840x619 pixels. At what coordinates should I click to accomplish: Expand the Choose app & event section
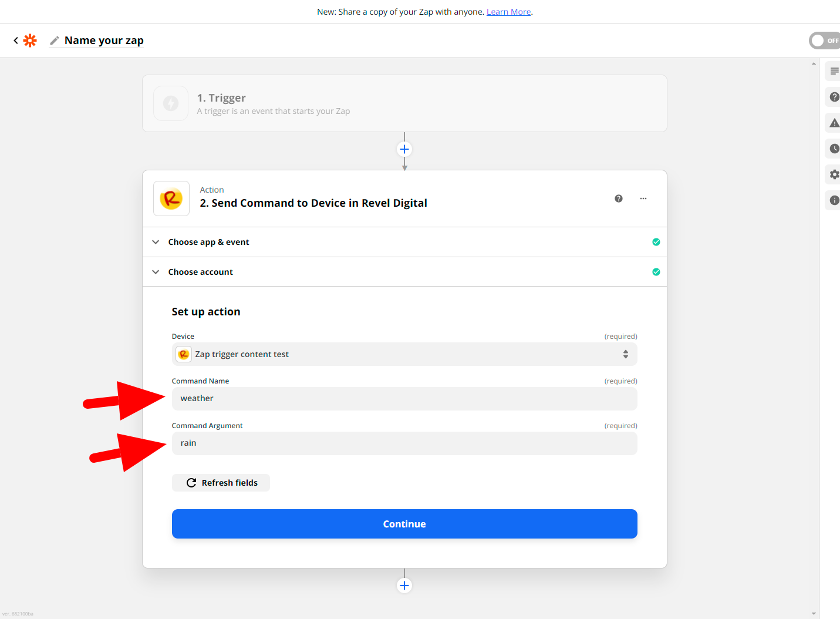(x=404, y=242)
